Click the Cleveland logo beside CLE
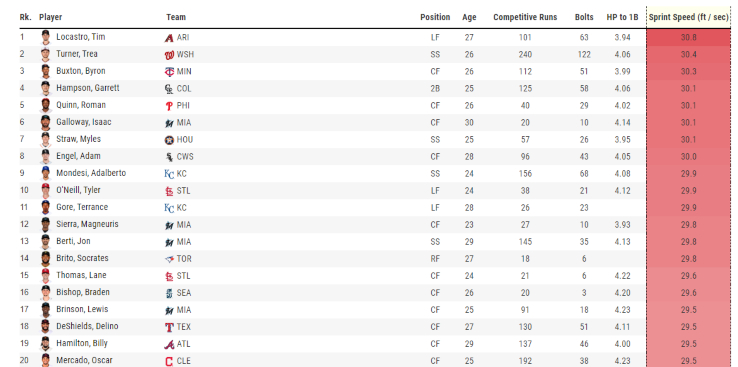The width and height of the screenshot is (738, 367). click(169, 361)
